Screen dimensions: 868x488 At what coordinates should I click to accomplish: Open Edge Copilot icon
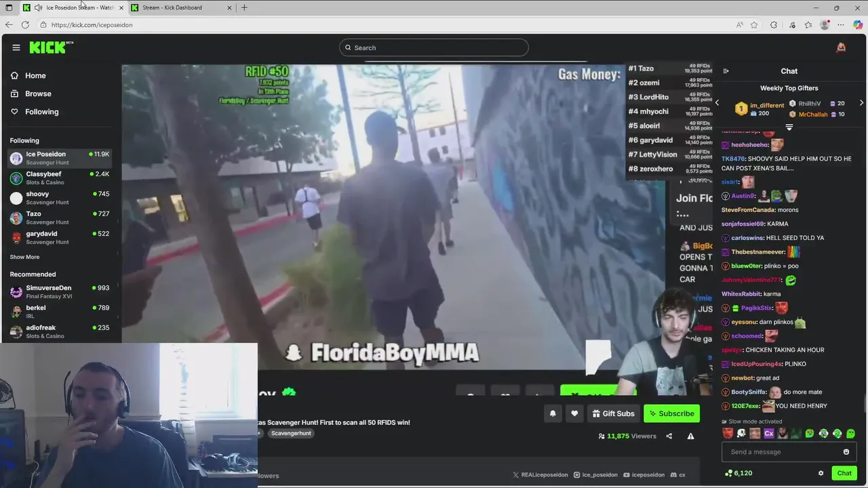pyautogui.click(x=858, y=24)
